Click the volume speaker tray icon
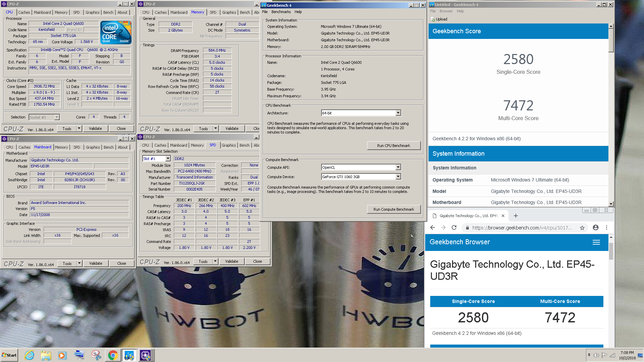Image resolution: width=644 pixels, height=362 pixels. tap(596, 355)
